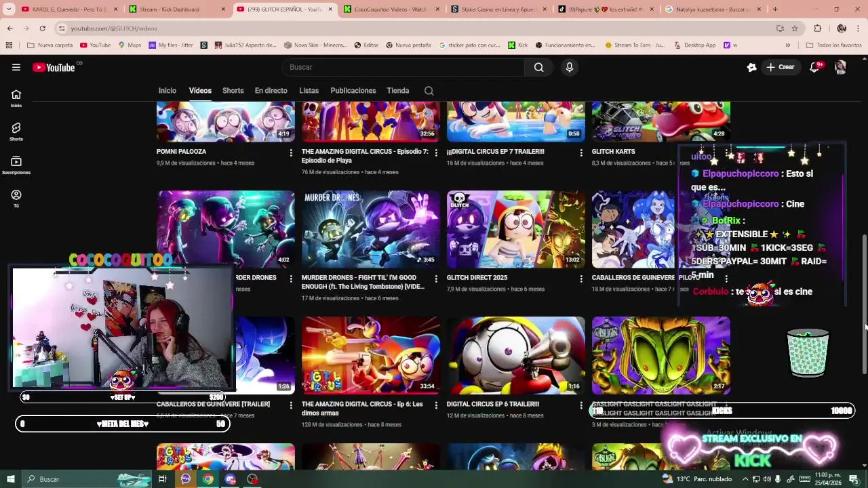
Task: Open Chrome from the taskbar
Action: click(x=208, y=479)
